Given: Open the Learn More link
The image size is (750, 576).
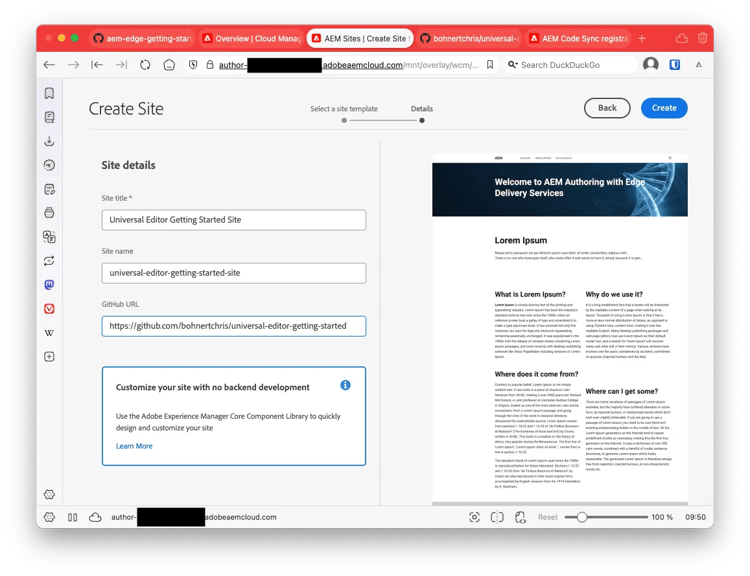Looking at the screenshot, I should click(x=134, y=446).
